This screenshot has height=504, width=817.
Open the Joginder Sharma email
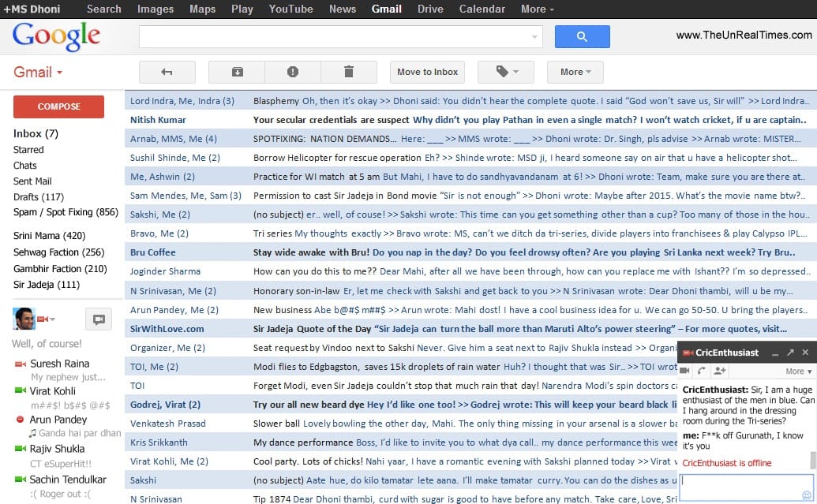point(470,271)
